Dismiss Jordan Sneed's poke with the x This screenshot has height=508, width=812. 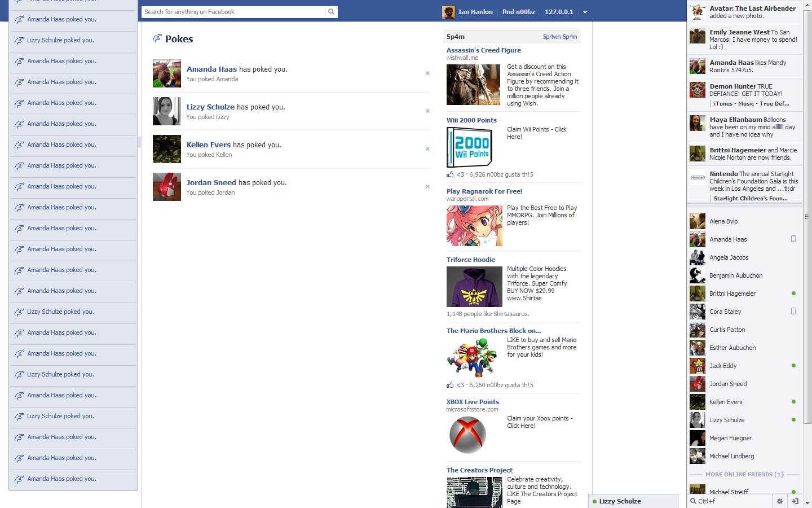click(427, 186)
